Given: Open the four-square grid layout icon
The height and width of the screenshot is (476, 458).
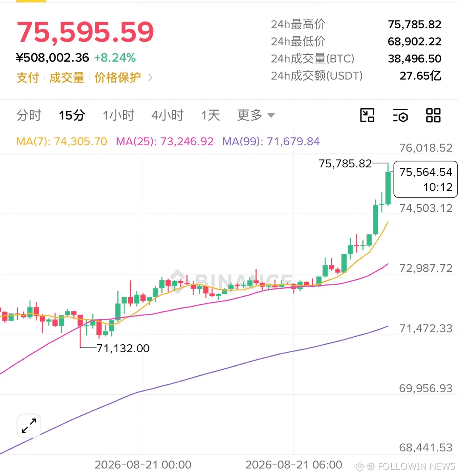Looking at the screenshot, I should [x=433, y=115].
